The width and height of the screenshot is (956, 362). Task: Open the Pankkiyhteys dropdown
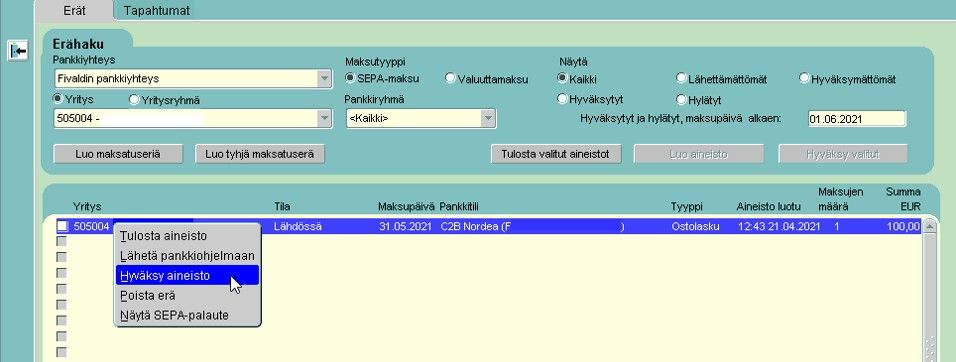[x=324, y=79]
